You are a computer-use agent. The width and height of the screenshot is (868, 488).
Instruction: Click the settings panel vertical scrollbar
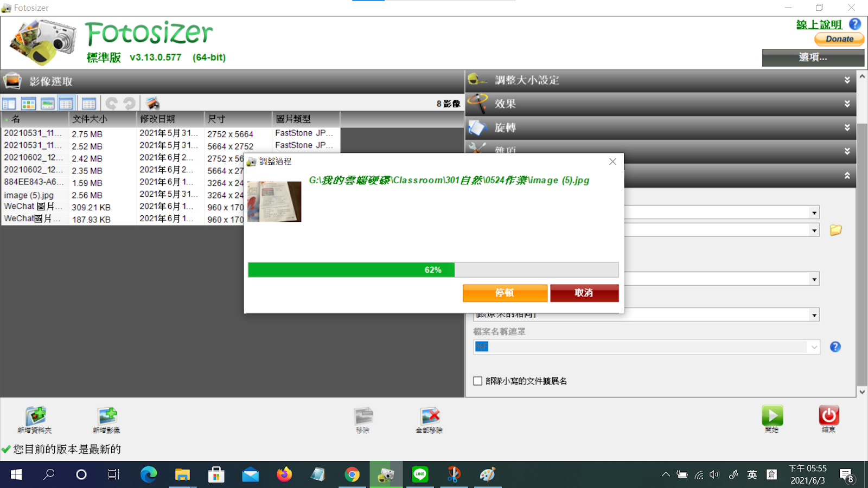[862, 255]
